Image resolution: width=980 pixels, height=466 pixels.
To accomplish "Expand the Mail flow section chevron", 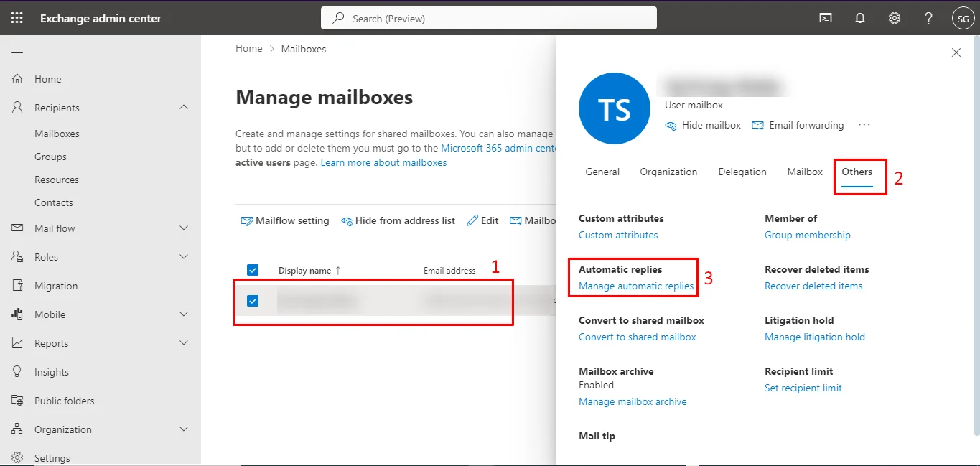I will click(x=184, y=228).
